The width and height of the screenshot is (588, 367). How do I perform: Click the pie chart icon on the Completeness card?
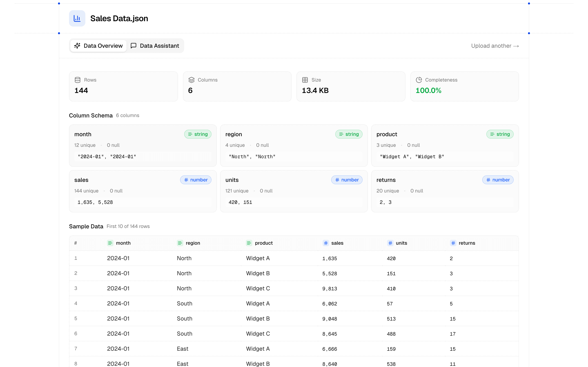[419, 80]
